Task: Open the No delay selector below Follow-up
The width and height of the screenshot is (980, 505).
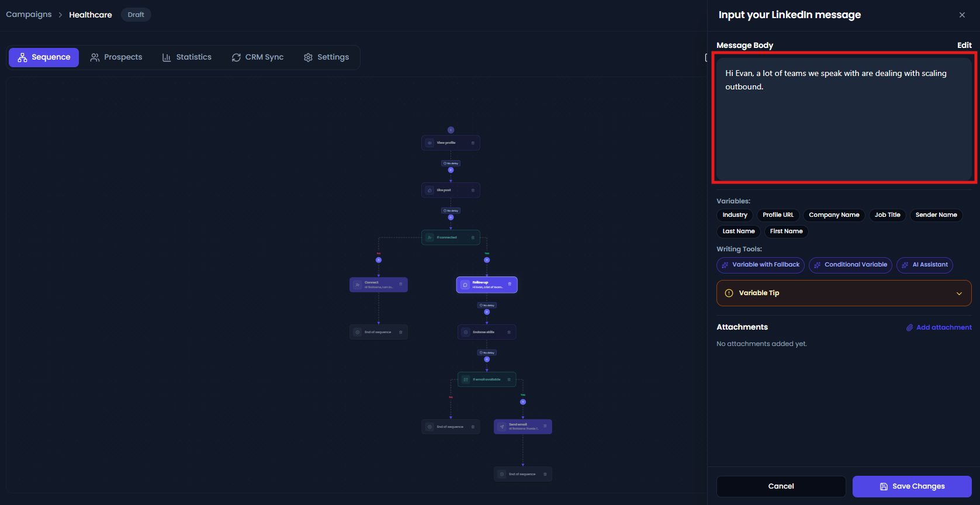Action: (x=487, y=305)
